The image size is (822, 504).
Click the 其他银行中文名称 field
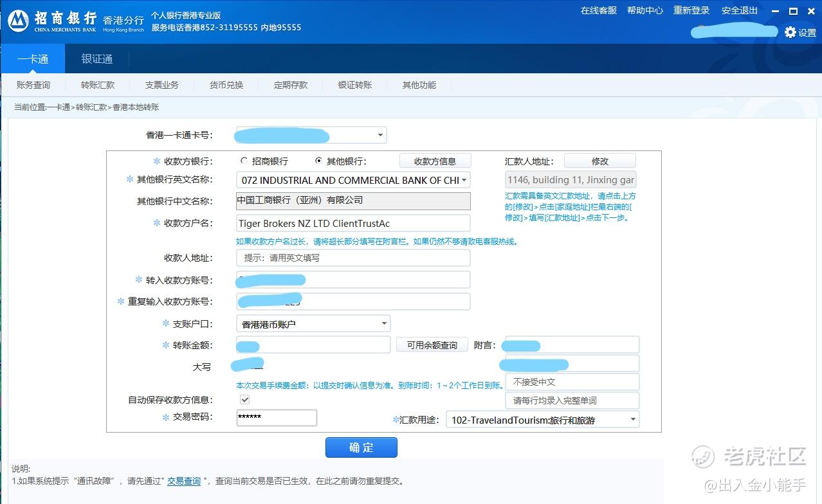(353, 201)
